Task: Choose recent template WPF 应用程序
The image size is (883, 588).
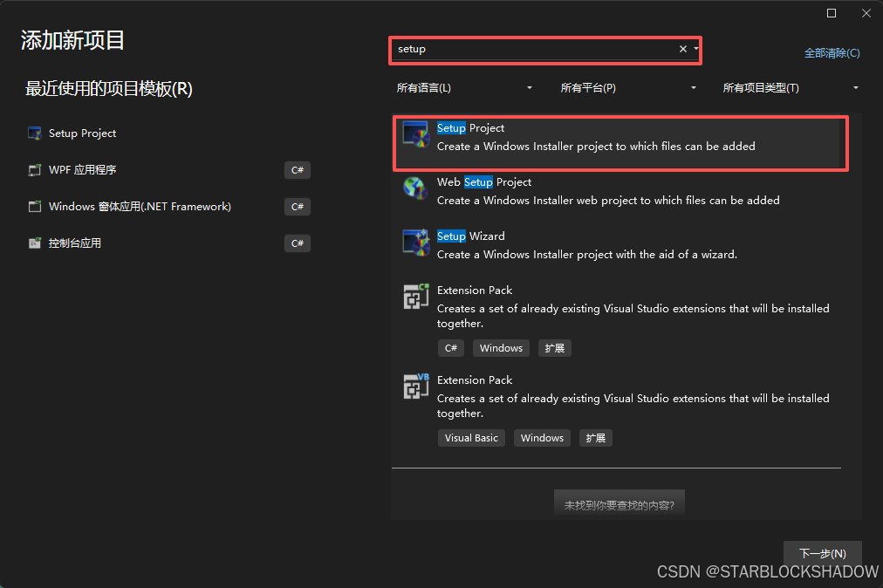Action: coord(169,170)
